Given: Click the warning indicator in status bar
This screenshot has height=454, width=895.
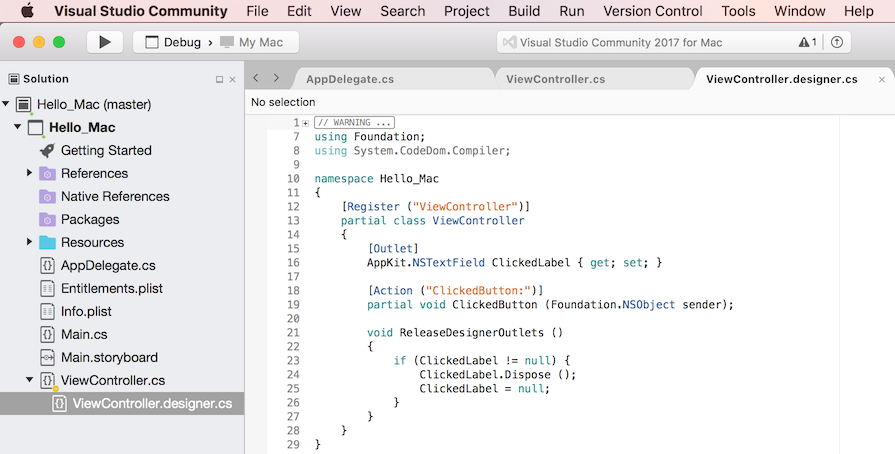Looking at the screenshot, I should click(807, 43).
